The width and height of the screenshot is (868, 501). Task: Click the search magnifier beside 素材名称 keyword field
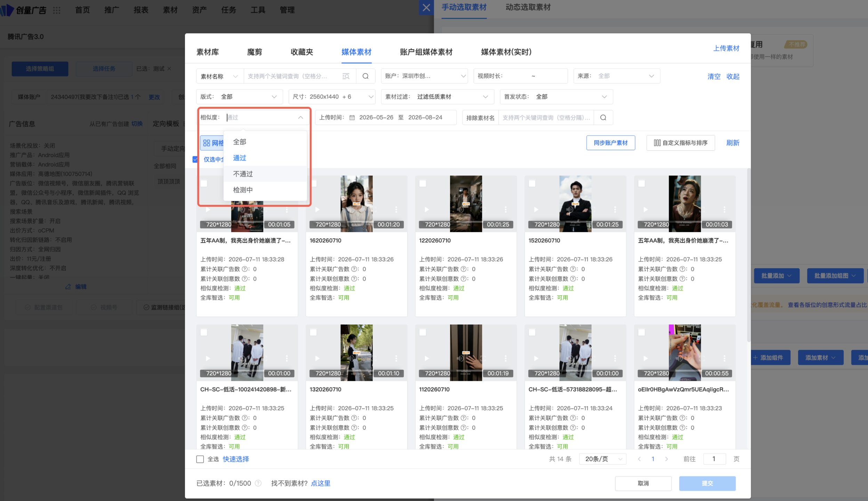coord(365,76)
